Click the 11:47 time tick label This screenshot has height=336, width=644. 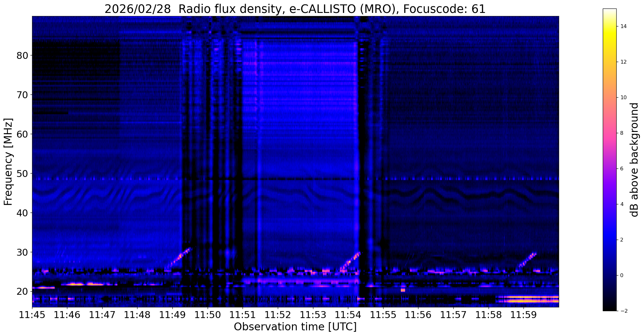click(x=102, y=314)
